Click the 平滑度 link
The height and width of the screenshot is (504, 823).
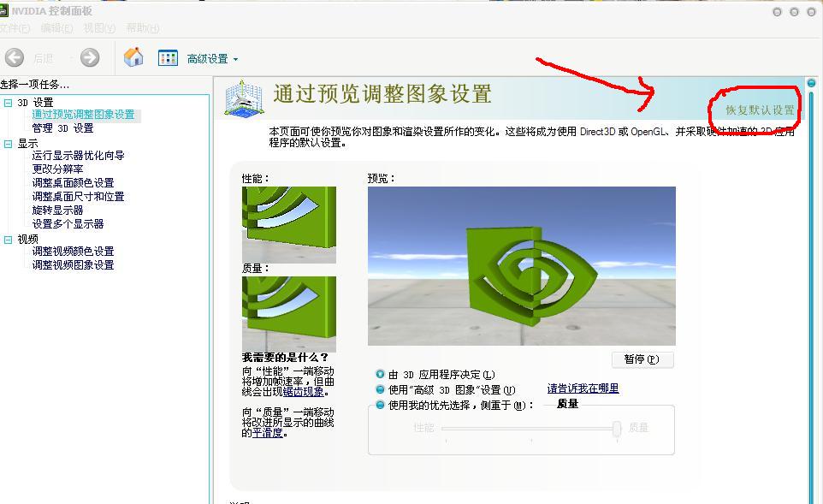click(268, 433)
